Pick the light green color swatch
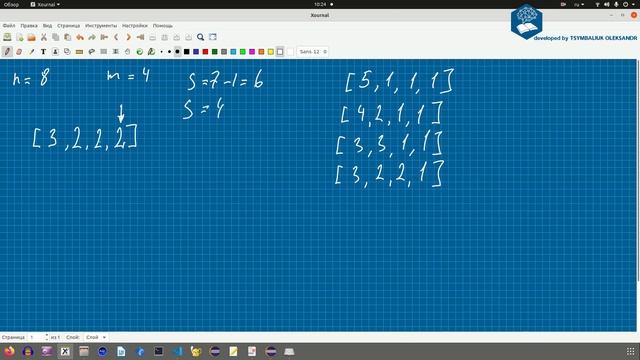Viewport: 640px width, 360px height. [x=243, y=52]
